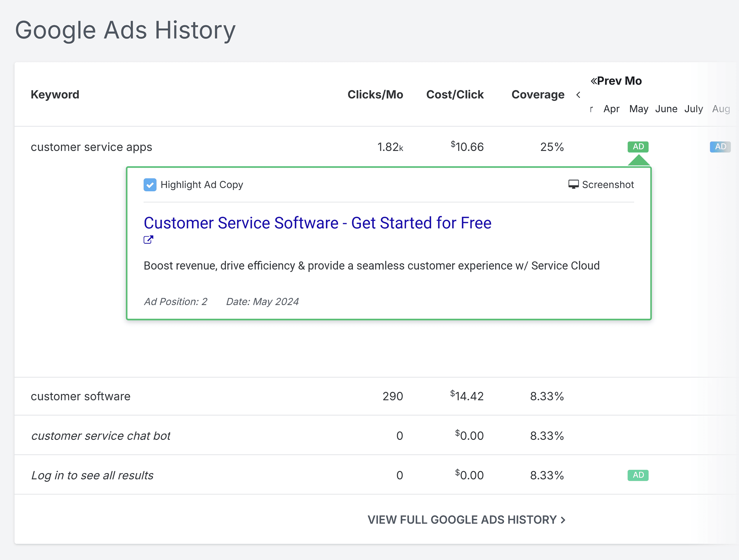Click the Screenshot monitor icon in the ad preview
The width and height of the screenshot is (739, 560).
tap(574, 184)
